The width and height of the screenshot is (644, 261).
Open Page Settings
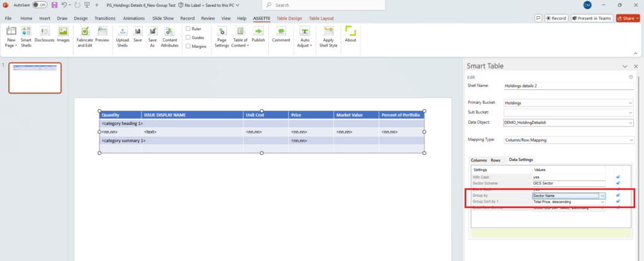(222, 37)
